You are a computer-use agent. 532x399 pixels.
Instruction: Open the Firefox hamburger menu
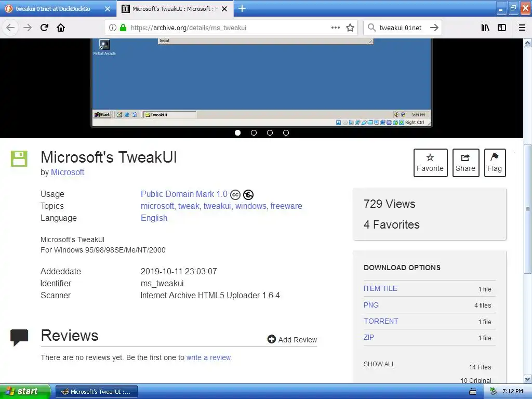point(522,28)
